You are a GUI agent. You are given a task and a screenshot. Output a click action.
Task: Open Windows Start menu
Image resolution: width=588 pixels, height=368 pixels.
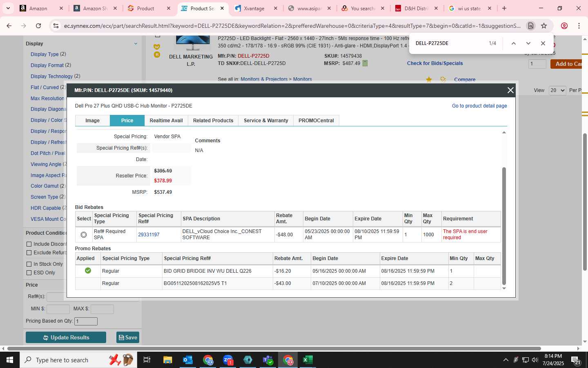click(10, 360)
